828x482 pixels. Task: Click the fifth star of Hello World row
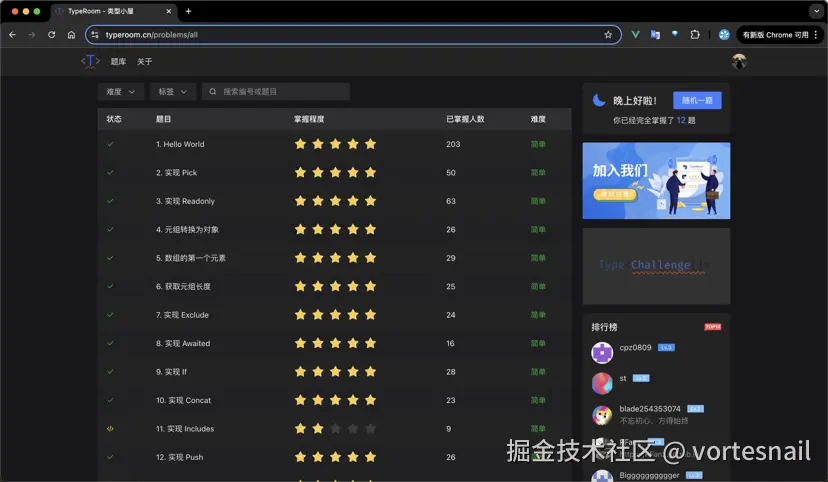370,144
